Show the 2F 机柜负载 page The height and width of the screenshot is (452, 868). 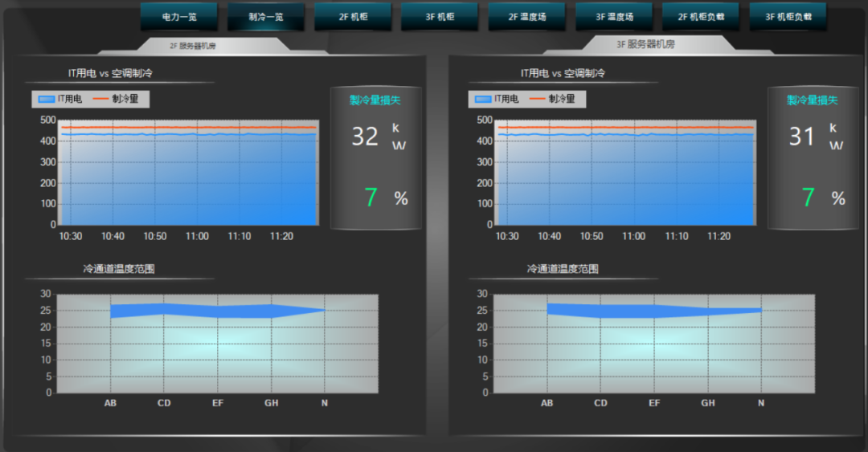click(701, 17)
